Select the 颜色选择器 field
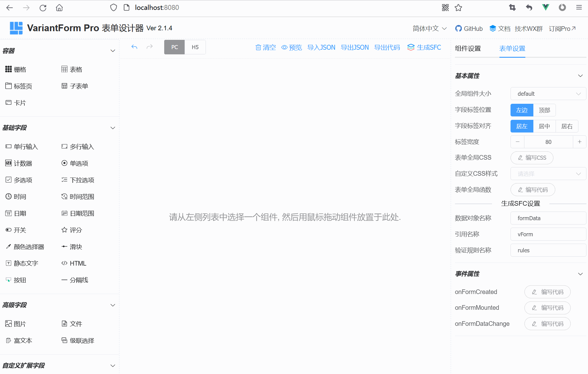This screenshot has width=588, height=374. click(x=29, y=246)
